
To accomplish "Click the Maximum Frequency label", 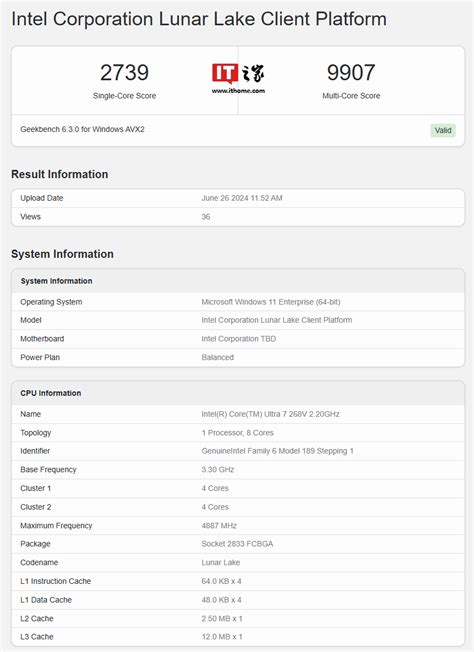I will click(56, 526).
